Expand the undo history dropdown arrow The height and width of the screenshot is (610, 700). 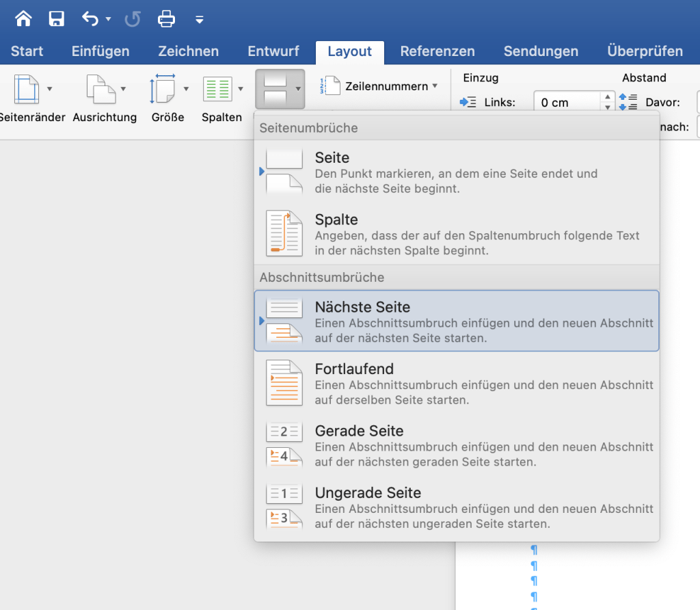click(x=108, y=19)
